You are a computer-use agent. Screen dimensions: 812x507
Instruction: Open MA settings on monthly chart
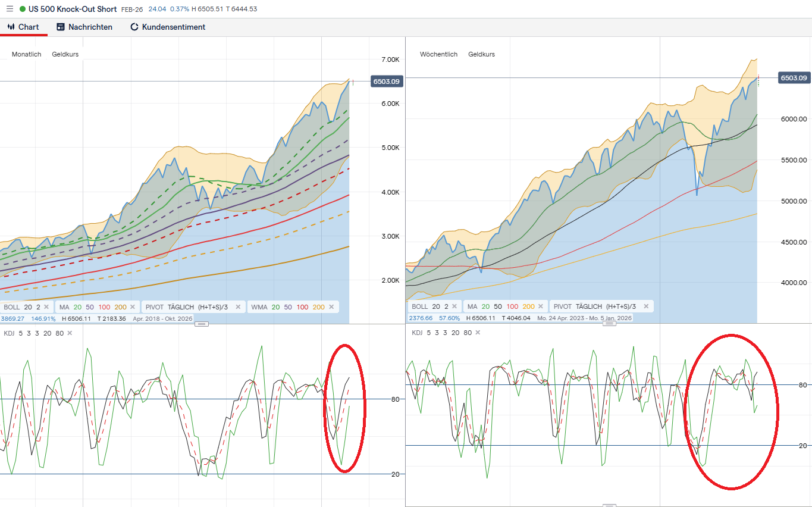(x=93, y=307)
